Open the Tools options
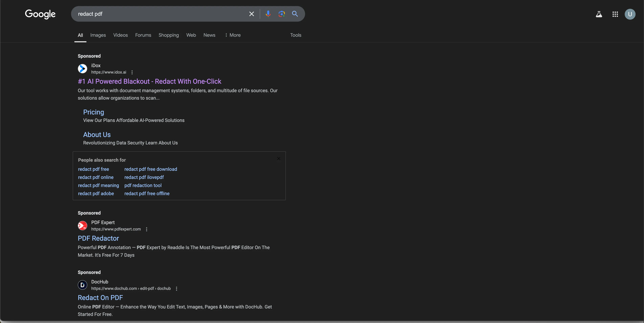 [296, 35]
